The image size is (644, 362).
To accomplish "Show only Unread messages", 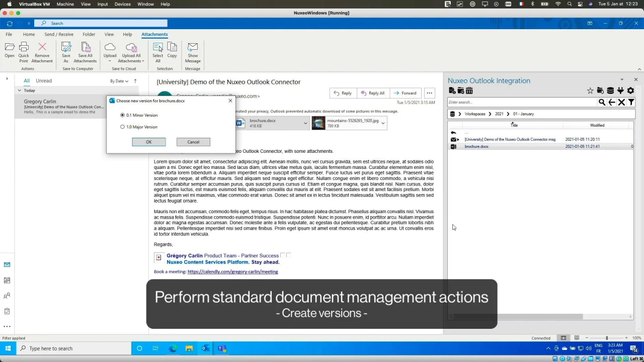I will coord(44,80).
